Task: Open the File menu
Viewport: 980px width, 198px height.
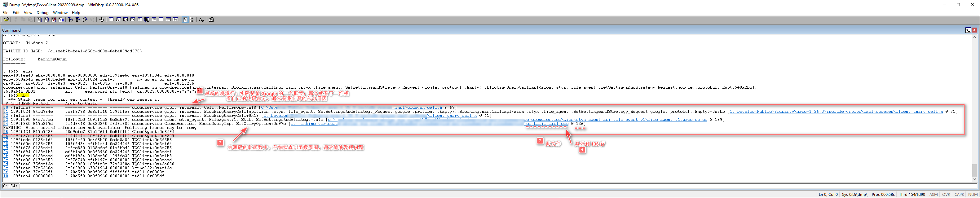Action: click(x=5, y=12)
